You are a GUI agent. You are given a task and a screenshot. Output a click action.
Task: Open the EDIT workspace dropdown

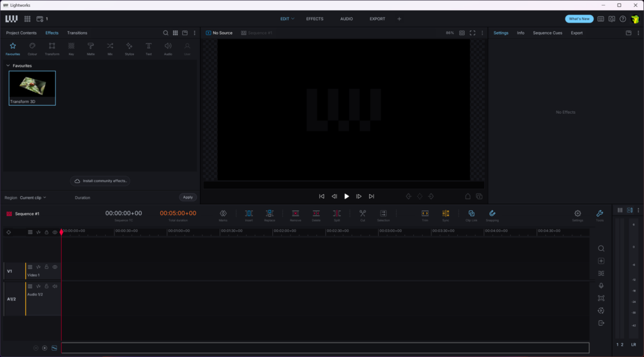[287, 19]
